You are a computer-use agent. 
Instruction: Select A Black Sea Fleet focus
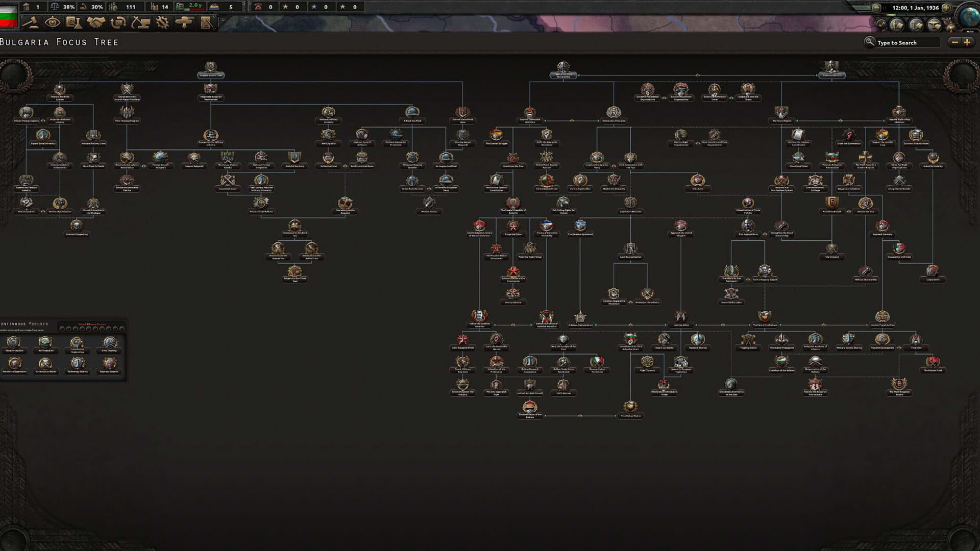coord(412,115)
